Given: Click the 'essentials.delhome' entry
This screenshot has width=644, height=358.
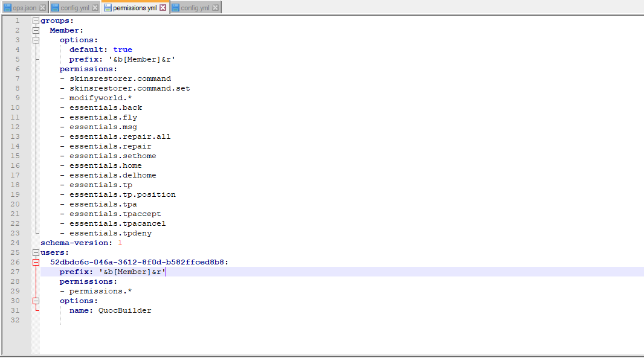Looking at the screenshot, I should pos(112,175).
